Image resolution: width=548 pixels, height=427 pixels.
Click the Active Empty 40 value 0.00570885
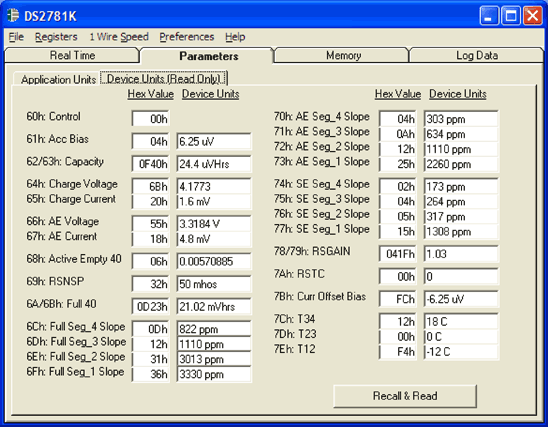(214, 261)
